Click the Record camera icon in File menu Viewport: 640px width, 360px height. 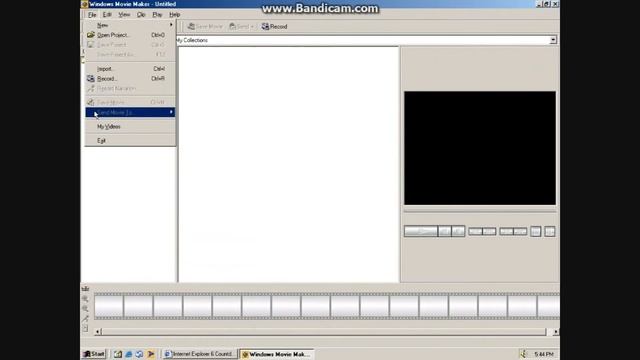91,78
